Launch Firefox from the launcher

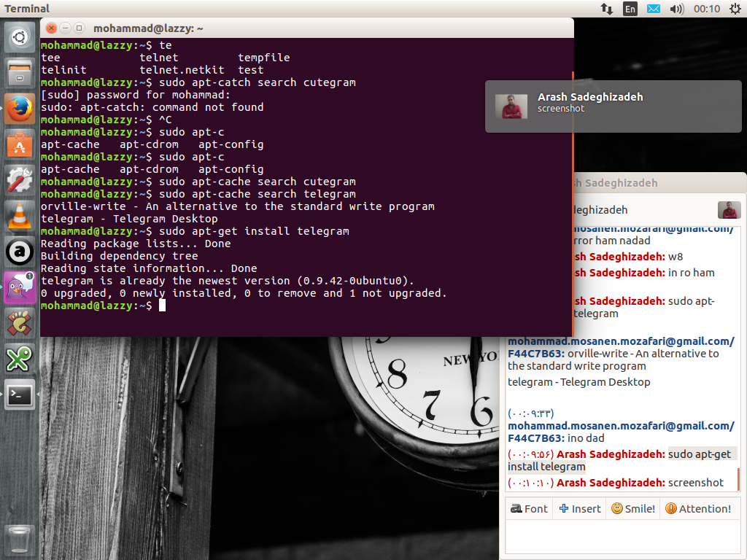(20, 109)
